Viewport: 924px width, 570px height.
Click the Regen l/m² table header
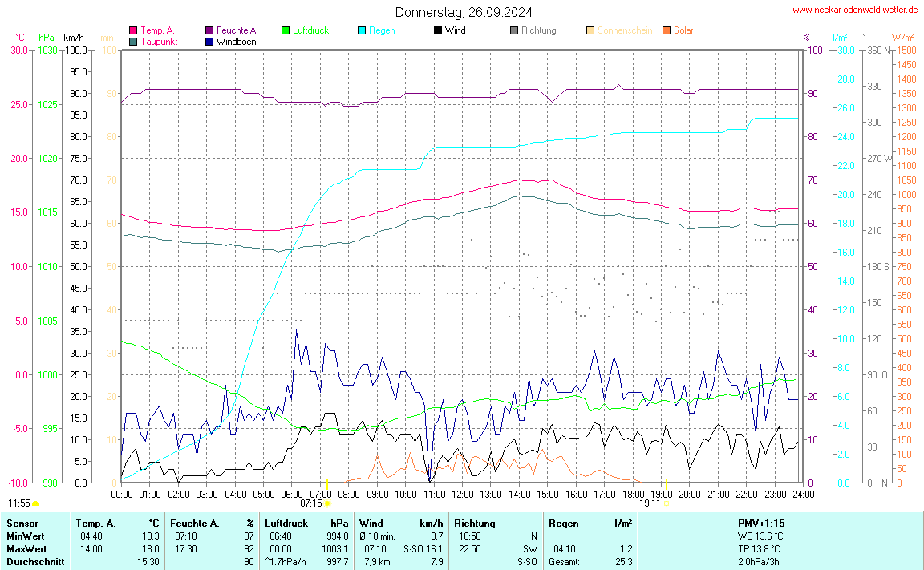click(x=590, y=524)
